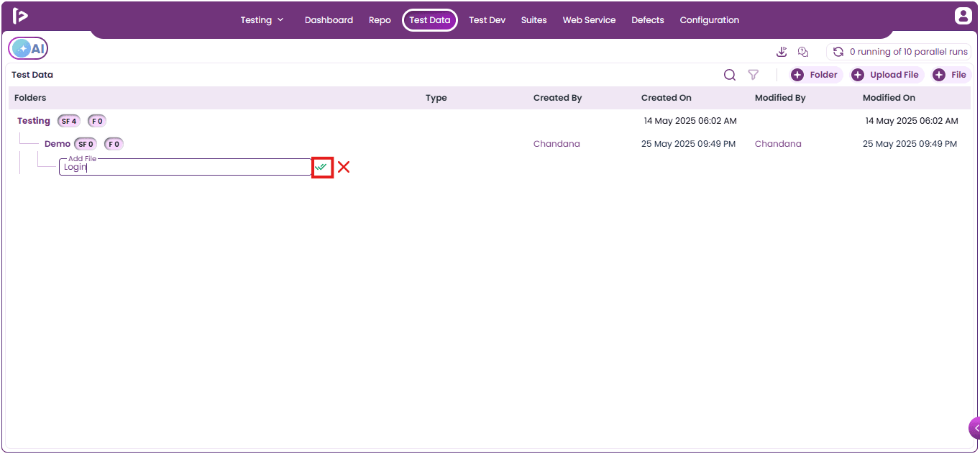
Task: Click Chandana in the Modified By column
Action: [778, 144]
